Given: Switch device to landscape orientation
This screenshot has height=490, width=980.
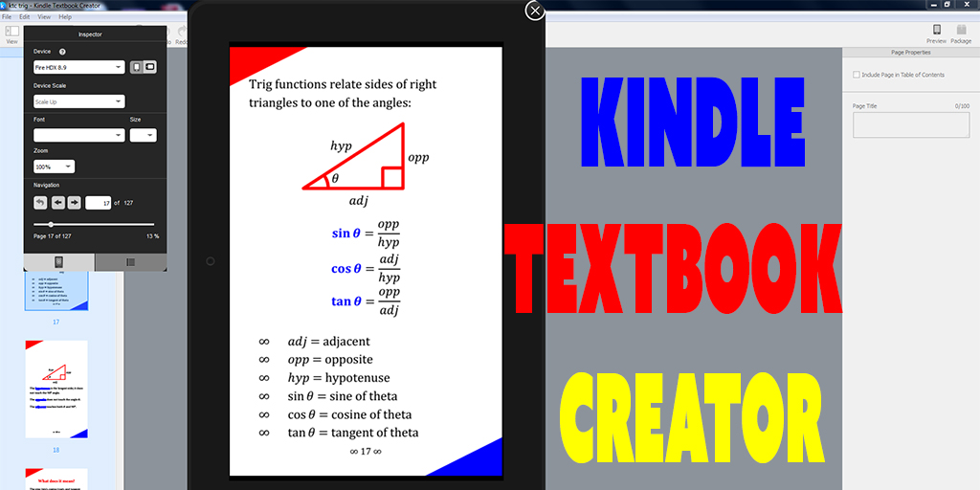Looking at the screenshot, I should [x=150, y=67].
